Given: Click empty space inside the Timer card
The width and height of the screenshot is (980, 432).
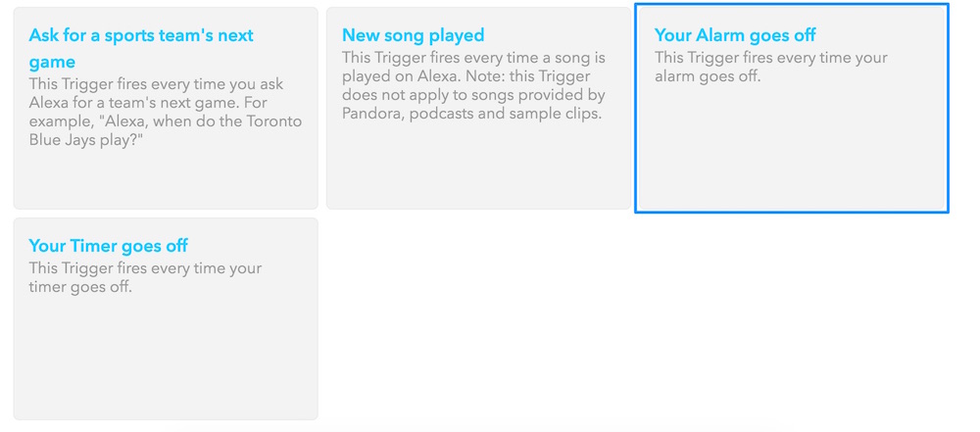Looking at the screenshot, I should pos(165,362).
